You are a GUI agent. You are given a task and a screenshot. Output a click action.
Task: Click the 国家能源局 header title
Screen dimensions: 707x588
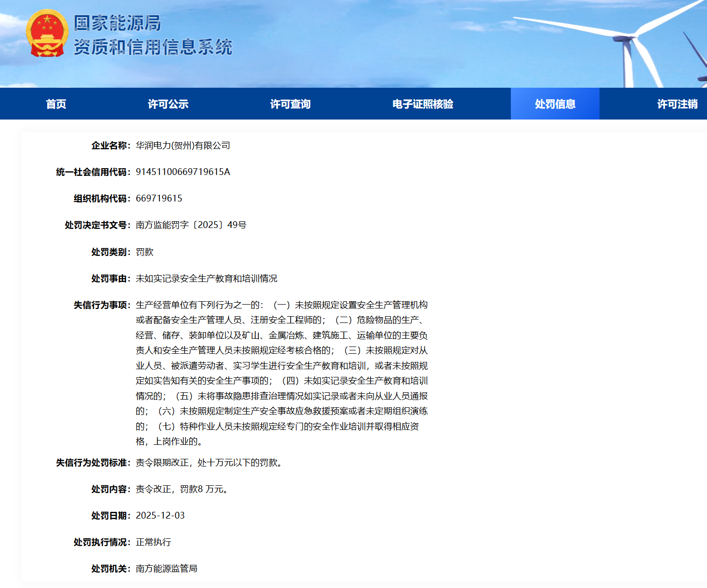pyautogui.click(x=117, y=23)
